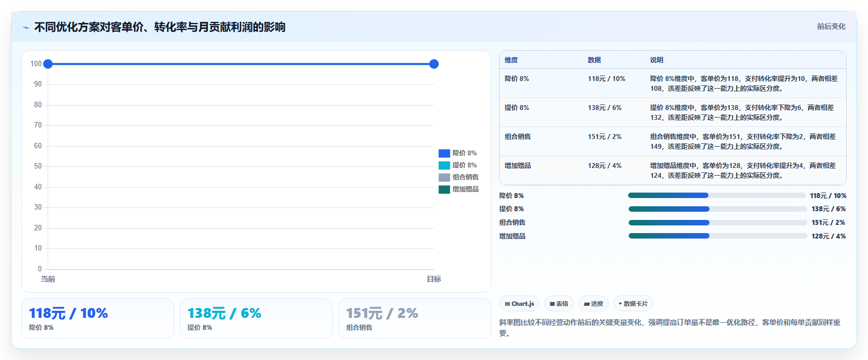Click the 降价 8% progress bar
Image resolution: width=868 pixels, height=360 pixels.
tap(717, 195)
